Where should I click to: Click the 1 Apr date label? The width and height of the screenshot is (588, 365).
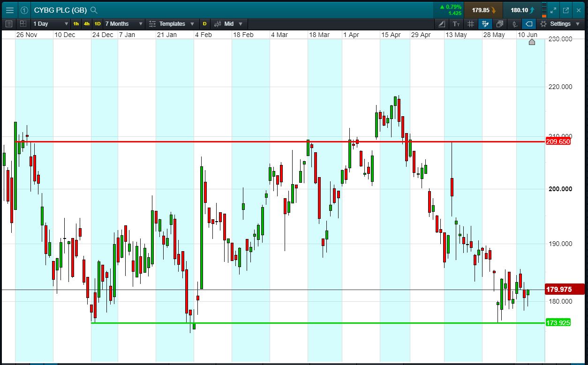coord(351,35)
